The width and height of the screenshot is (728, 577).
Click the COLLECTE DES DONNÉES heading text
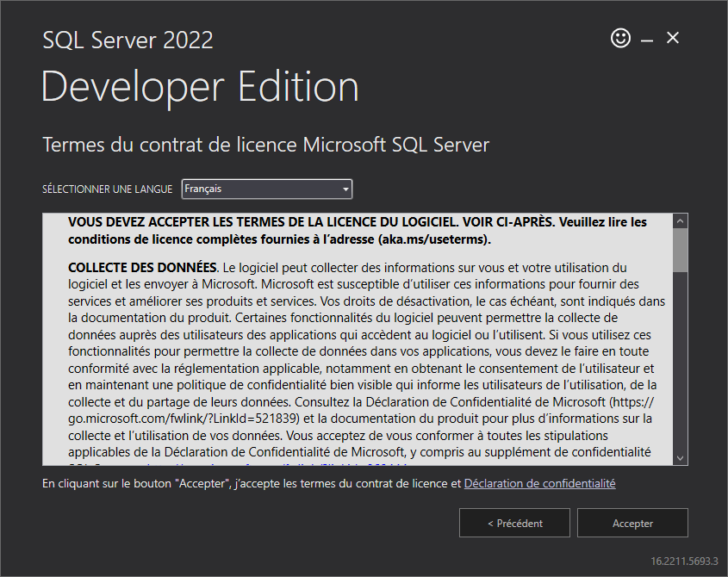(x=142, y=267)
